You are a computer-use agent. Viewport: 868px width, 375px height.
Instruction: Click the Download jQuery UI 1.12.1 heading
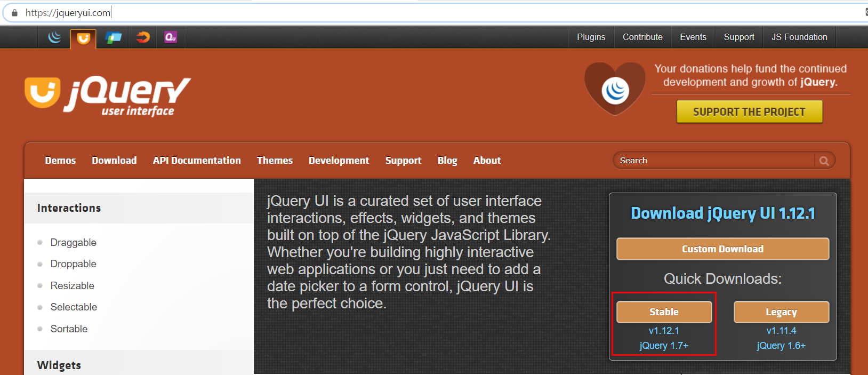click(723, 213)
